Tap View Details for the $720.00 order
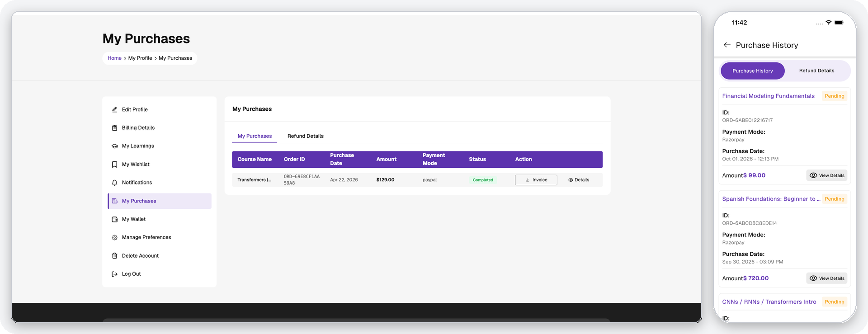Image resolution: width=868 pixels, height=334 pixels. pyautogui.click(x=827, y=278)
